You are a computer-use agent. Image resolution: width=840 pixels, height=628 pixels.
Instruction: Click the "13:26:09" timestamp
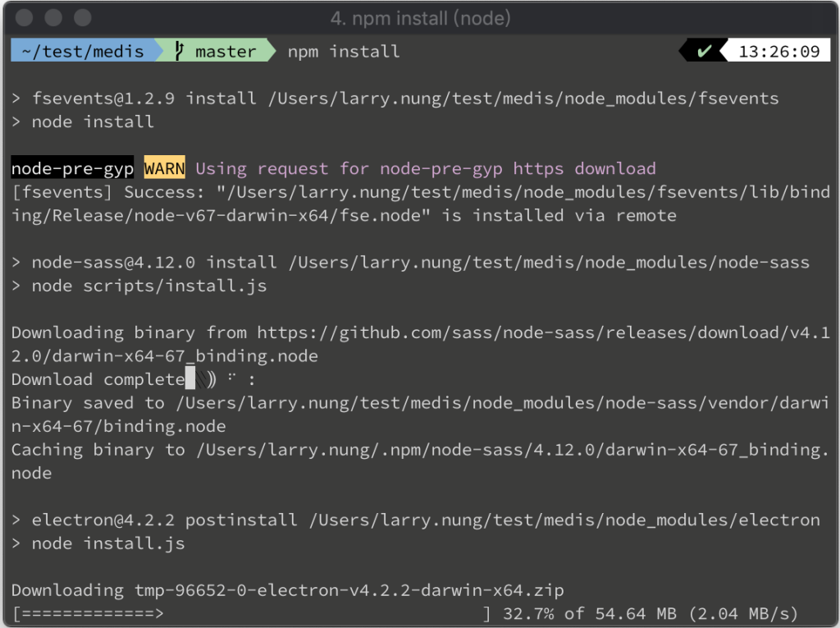(779, 52)
